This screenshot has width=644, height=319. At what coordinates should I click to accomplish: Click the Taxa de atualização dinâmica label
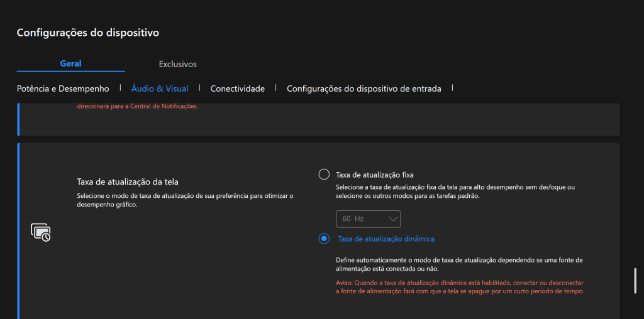(386, 239)
